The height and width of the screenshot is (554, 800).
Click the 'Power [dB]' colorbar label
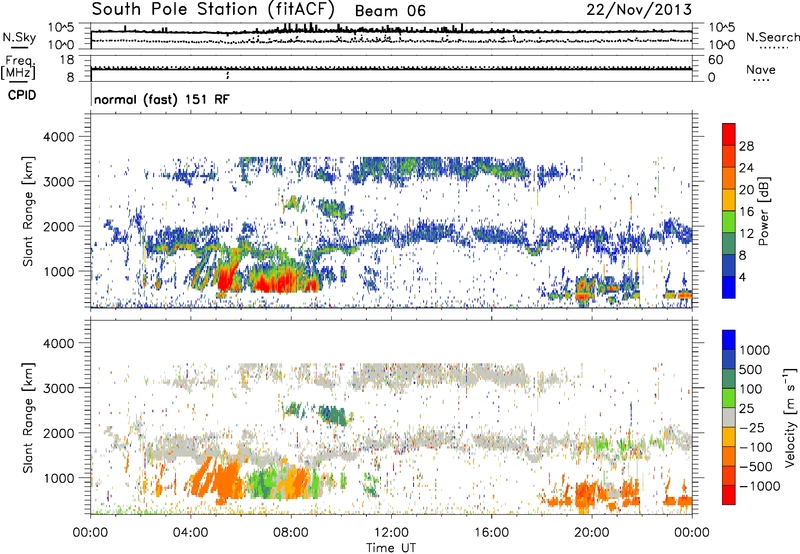click(x=763, y=211)
